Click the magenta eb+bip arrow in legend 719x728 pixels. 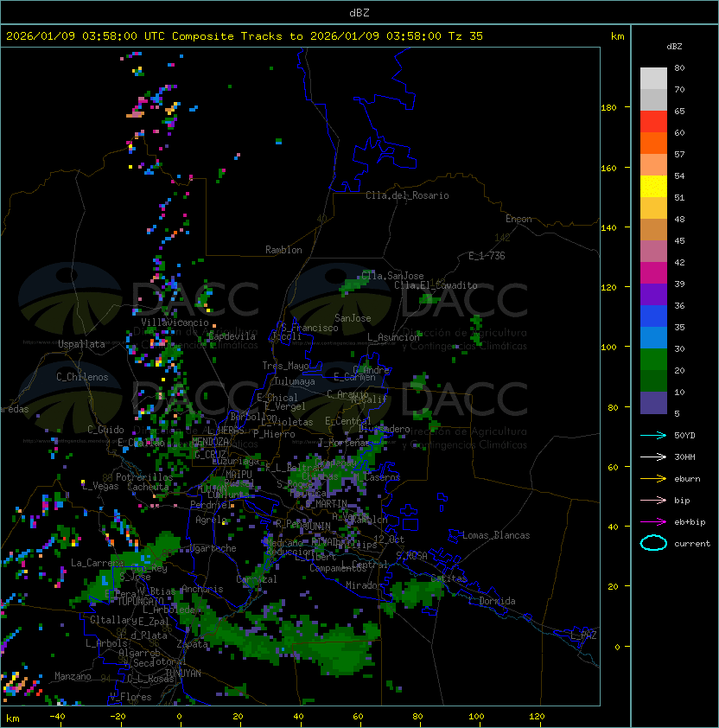click(653, 522)
